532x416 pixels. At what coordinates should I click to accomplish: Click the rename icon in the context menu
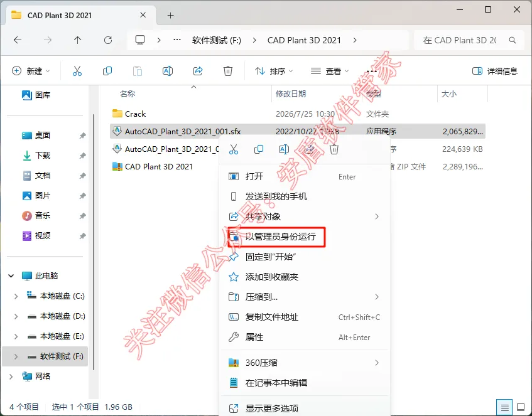click(284, 149)
